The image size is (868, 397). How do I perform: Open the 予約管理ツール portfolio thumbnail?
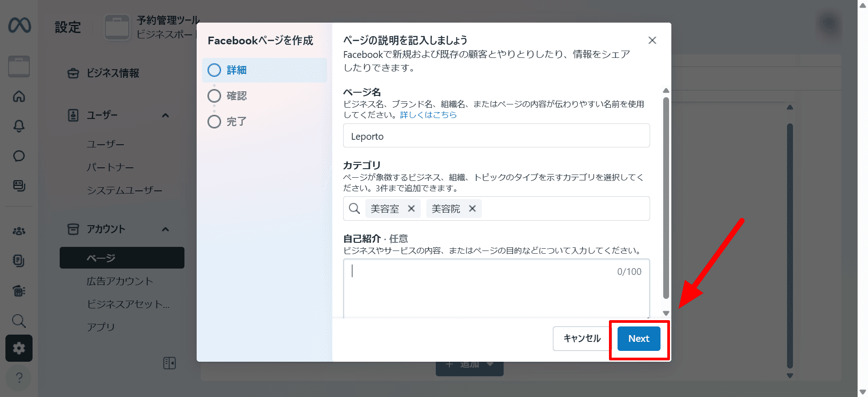(x=118, y=27)
